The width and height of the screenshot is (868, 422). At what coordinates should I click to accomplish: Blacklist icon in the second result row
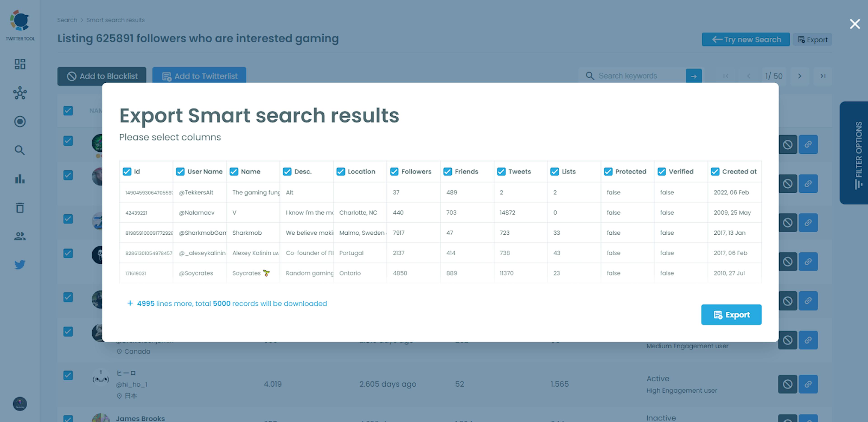click(x=788, y=184)
